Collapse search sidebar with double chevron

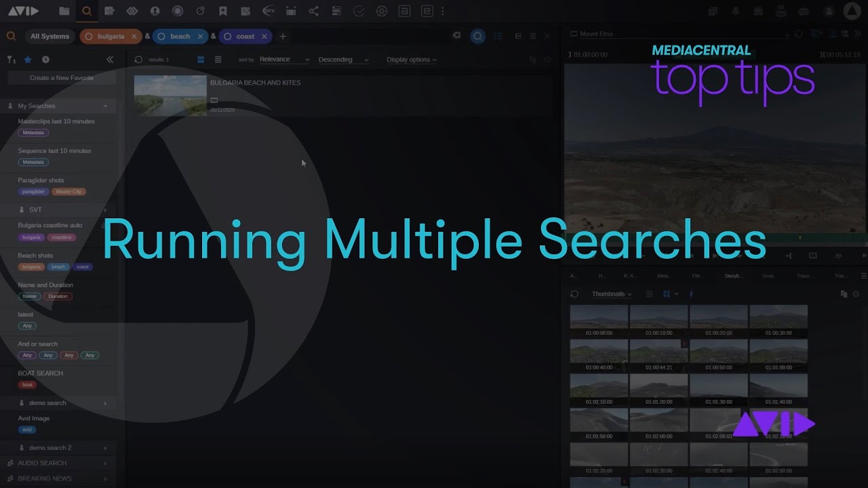click(x=110, y=60)
